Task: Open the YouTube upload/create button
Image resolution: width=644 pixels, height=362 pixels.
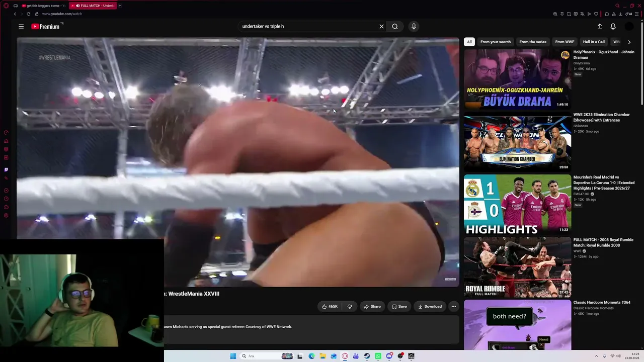Action: (x=600, y=27)
